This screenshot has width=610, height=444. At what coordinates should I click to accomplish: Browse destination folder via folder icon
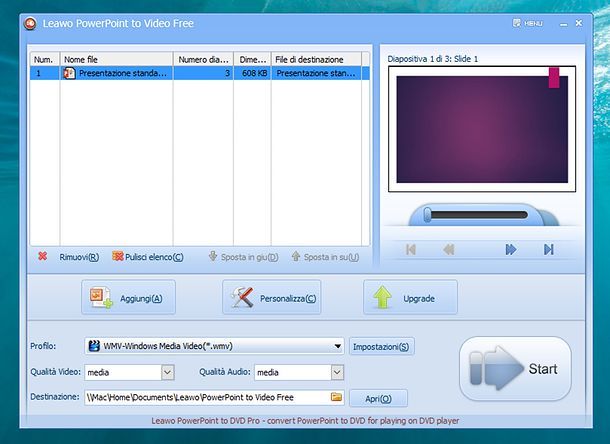point(336,397)
